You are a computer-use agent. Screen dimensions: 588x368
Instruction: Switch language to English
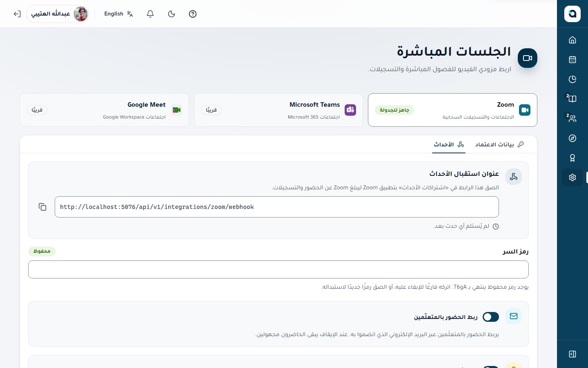(x=119, y=14)
